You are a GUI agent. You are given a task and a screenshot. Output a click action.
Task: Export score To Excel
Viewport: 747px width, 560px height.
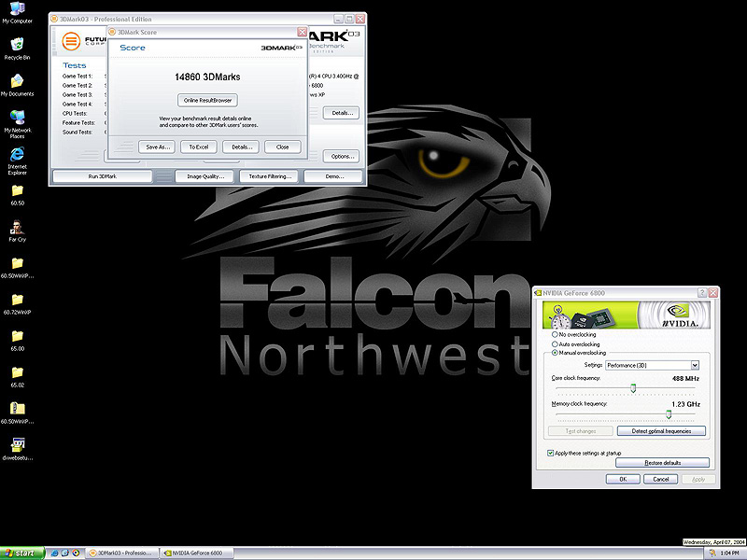[199, 147]
